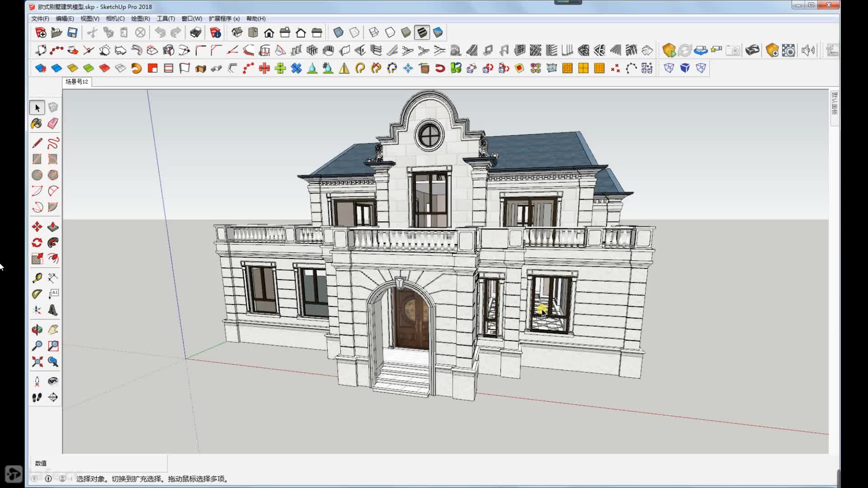Screen dimensions: 868x488
Task: Select the Freehand drawing tool
Action: tap(53, 143)
